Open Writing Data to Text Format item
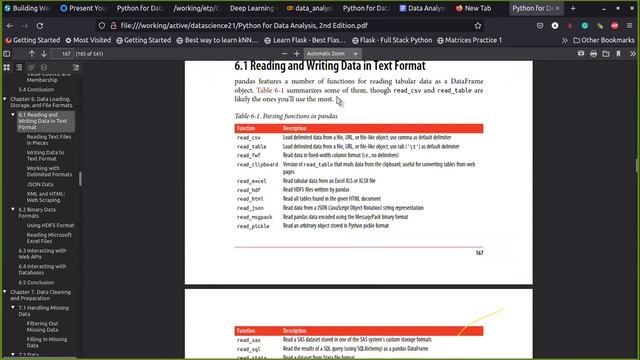This screenshot has height=360, width=640. 45,156
